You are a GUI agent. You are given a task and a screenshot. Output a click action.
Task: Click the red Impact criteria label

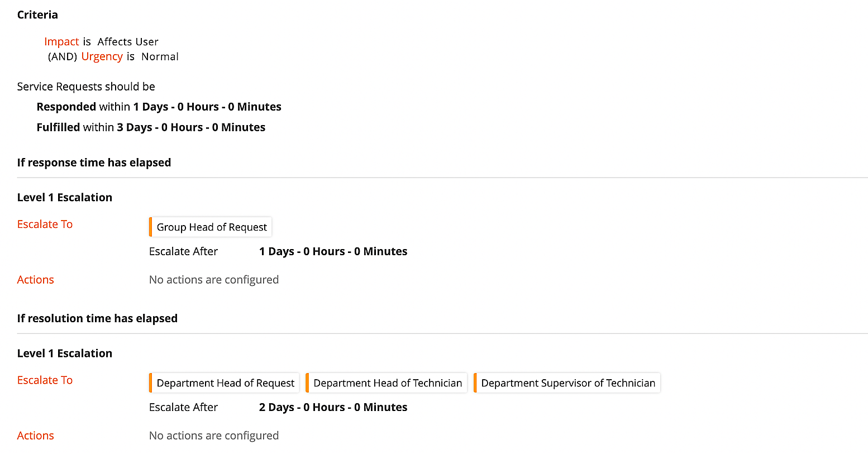point(61,42)
